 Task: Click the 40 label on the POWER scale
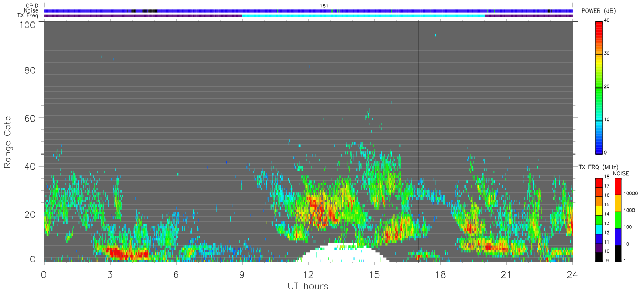tap(607, 21)
